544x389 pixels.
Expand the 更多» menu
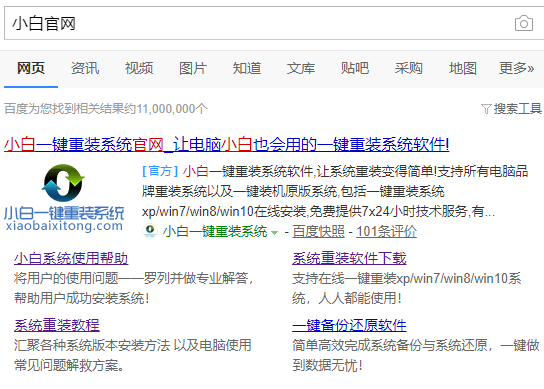click(517, 68)
